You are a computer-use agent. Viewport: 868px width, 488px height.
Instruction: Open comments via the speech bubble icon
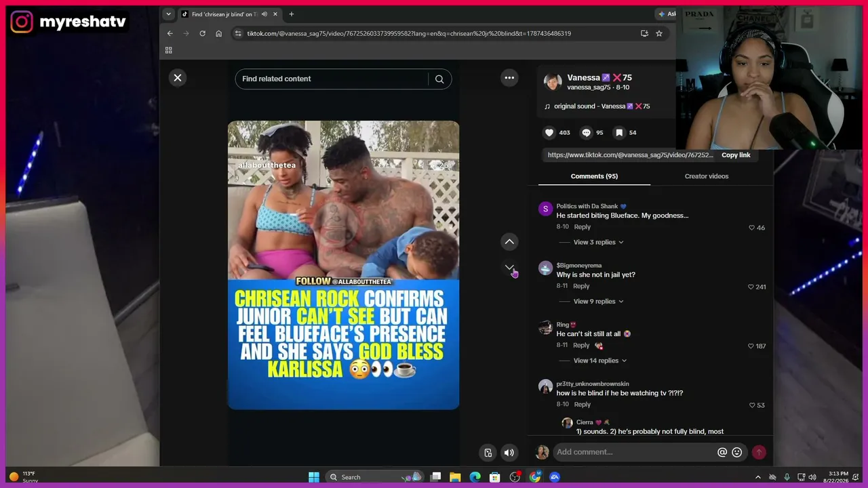587,133
